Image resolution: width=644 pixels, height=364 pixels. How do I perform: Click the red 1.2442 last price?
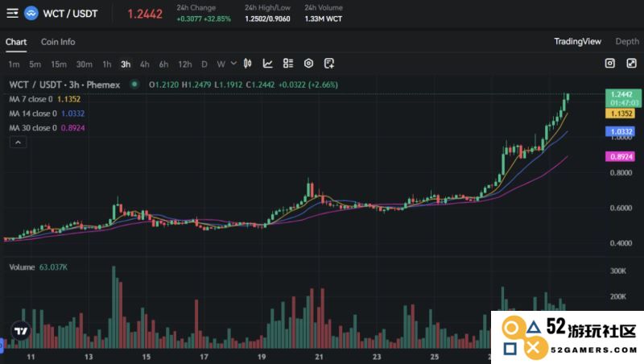tap(145, 14)
